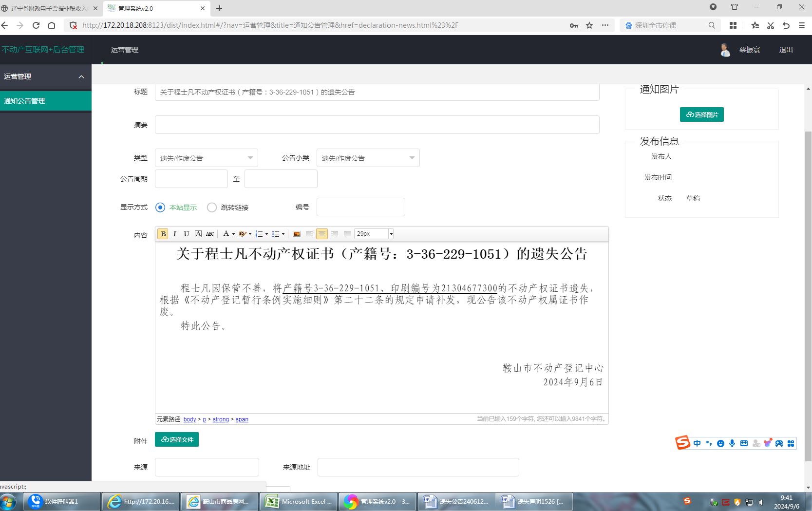
Task: Open Sogou soft keyboard icon
Action: click(744, 443)
